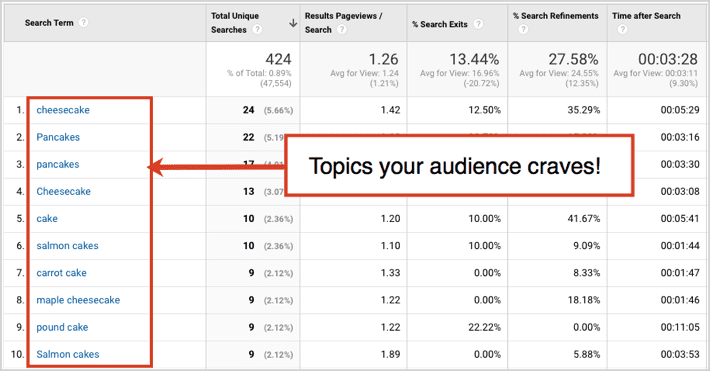Sort by % Search Exits column header
The height and width of the screenshot is (371, 710).
point(439,24)
